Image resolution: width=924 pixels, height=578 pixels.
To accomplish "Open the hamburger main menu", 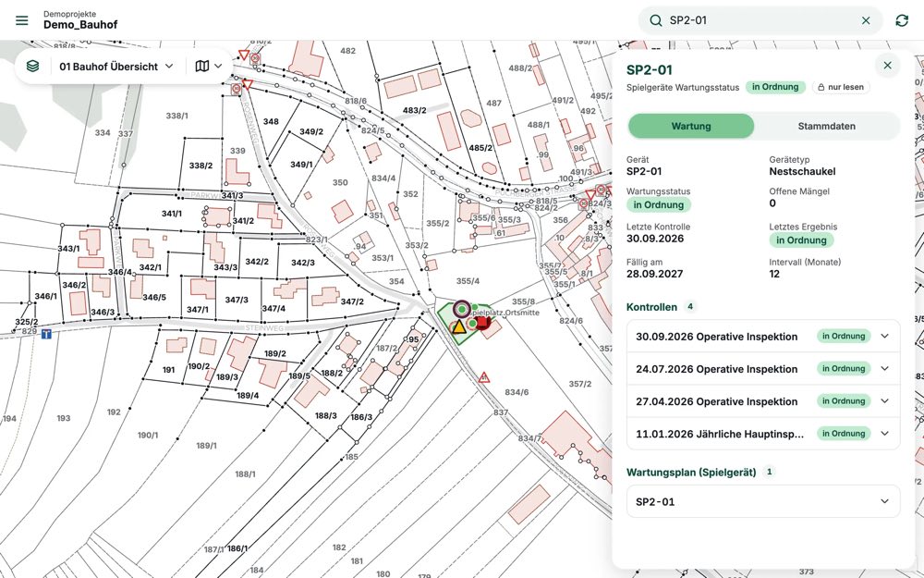I will (22, 20).
